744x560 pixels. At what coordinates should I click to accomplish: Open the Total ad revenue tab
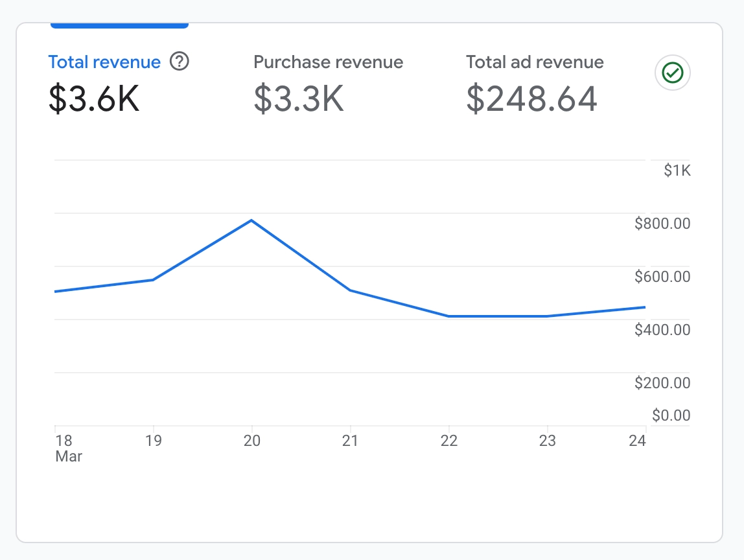tap(535, 62)
